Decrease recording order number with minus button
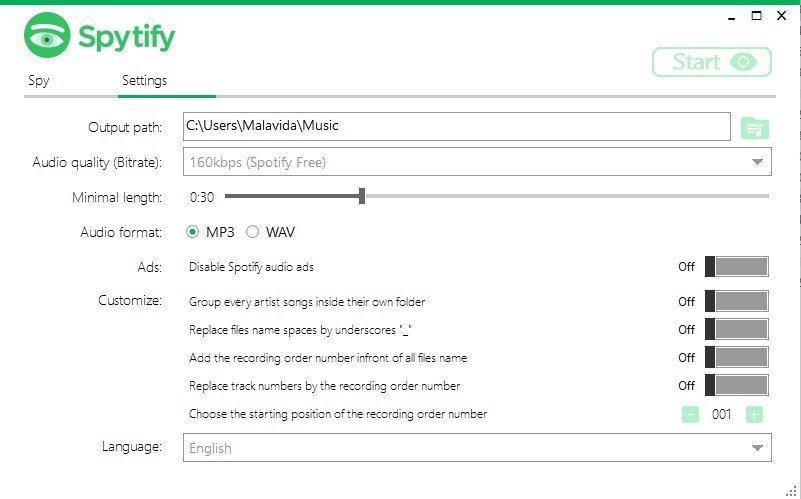Image resolution: width=801 pixels, height=499 pixels. pos(690,414)
